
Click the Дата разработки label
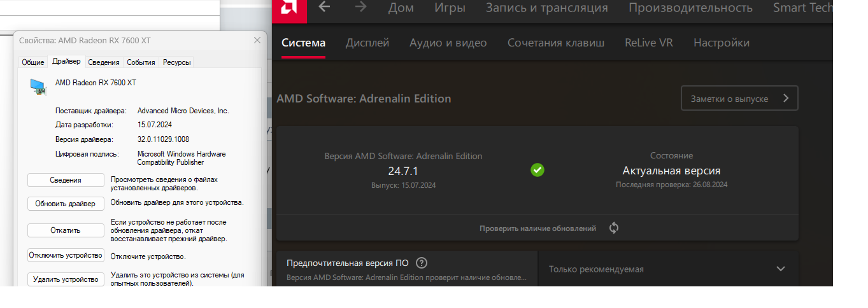[x=84, y=125]
